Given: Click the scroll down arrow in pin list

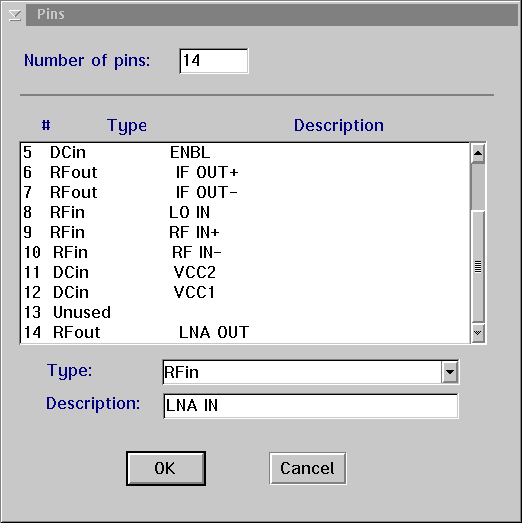Looking at the screenshot, I should 478,333.
